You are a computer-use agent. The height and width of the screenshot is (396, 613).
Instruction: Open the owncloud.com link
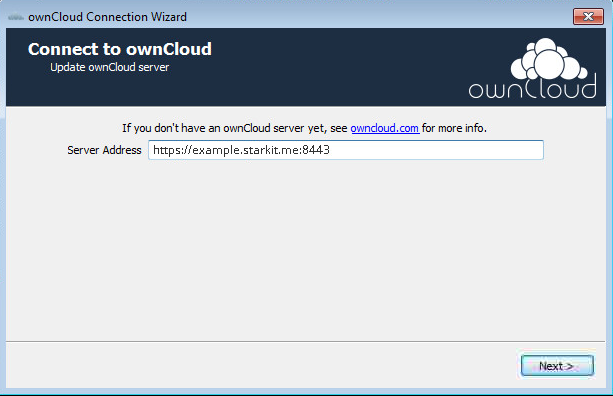[x=385, y=128]
